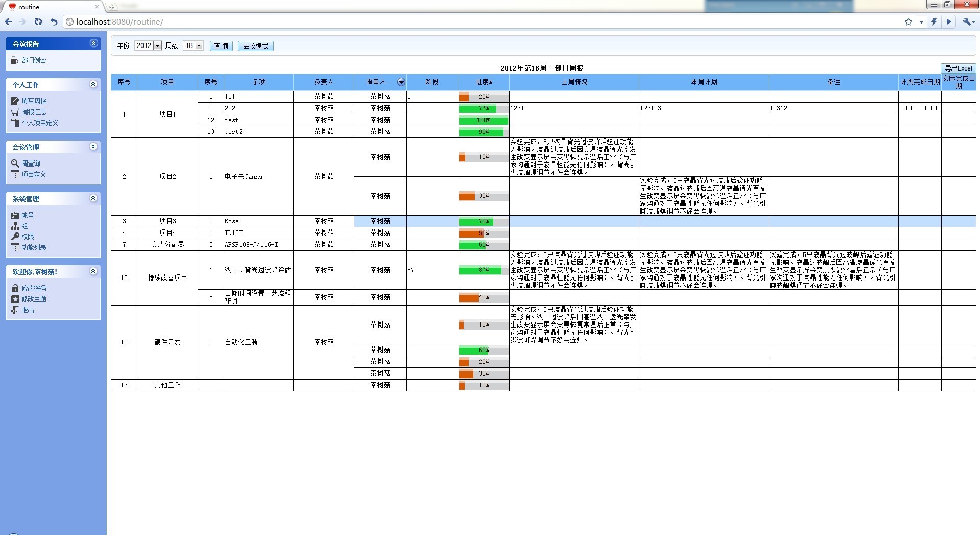Click the 进度% column header

(484, 82)
